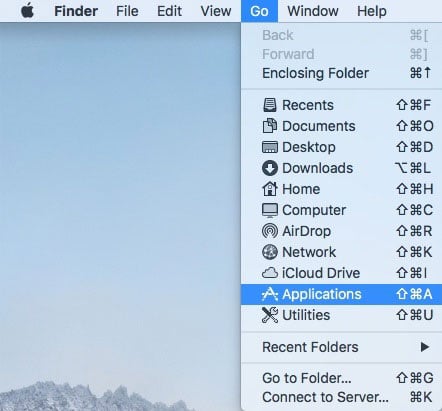Click the Recents drawer icon
Image resolution: width=442 pixels, height=411 pixels.
tap(270, 105)
